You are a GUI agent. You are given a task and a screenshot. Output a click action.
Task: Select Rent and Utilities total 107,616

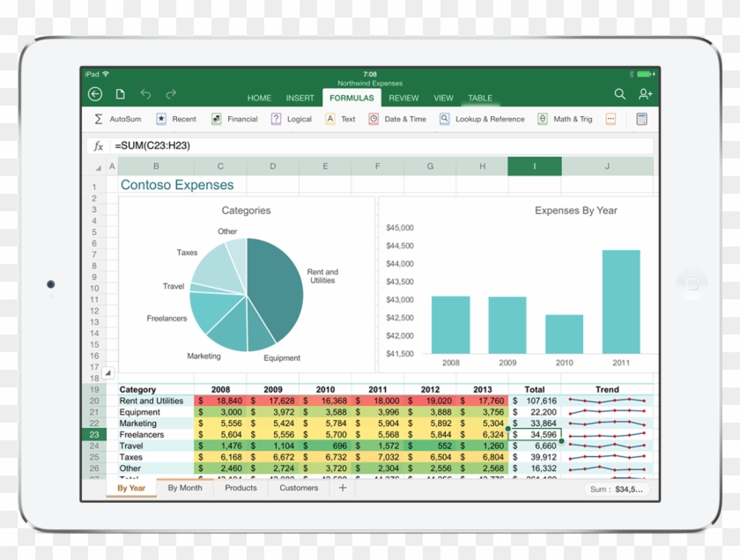[536, 401]
